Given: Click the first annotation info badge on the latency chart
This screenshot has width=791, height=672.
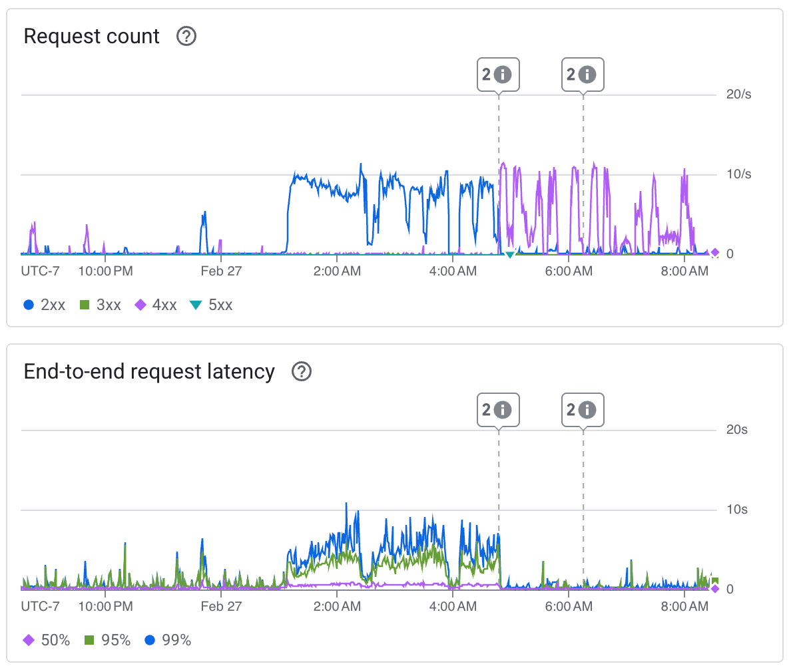Looking at the screenshot, I should pyautogui.click(x=498, y=410).
